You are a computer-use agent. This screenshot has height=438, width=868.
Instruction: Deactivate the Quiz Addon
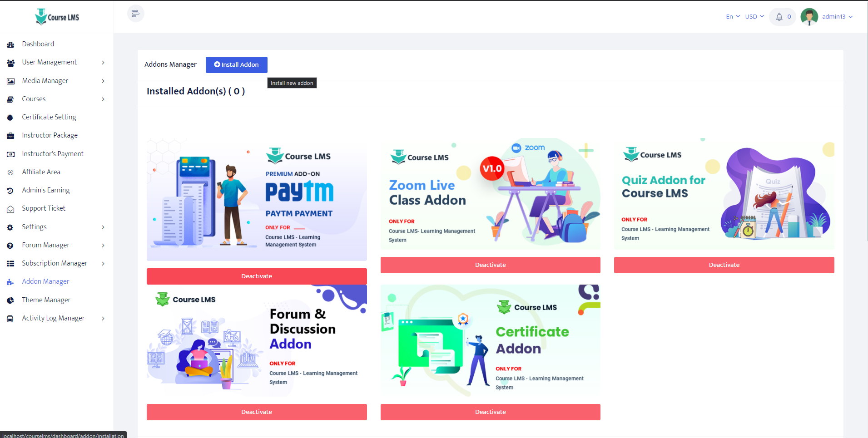pyautogui.click(x=724, y=265)
